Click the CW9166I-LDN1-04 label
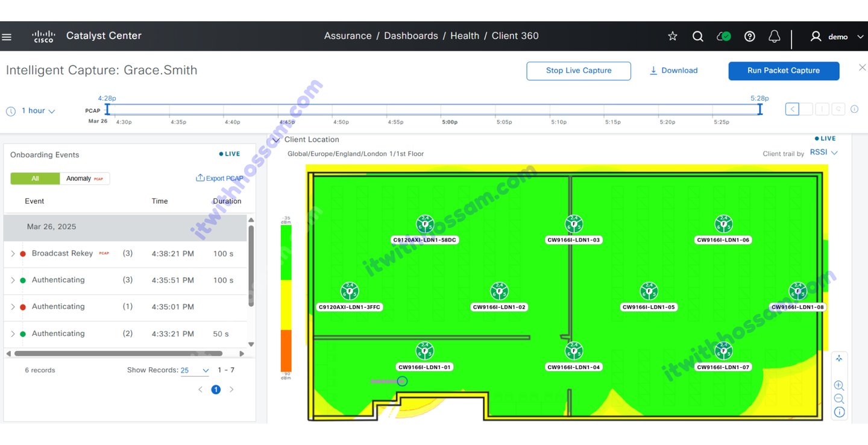The width and height of the screenshot is (868, 445). pyautogui.click(x=574, y=367)
